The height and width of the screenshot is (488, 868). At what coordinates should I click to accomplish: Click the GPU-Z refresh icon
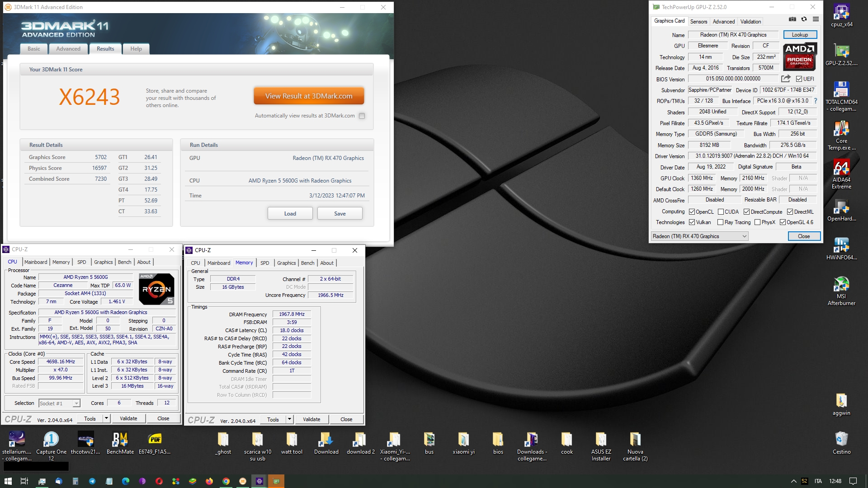[x=804, y=19]
